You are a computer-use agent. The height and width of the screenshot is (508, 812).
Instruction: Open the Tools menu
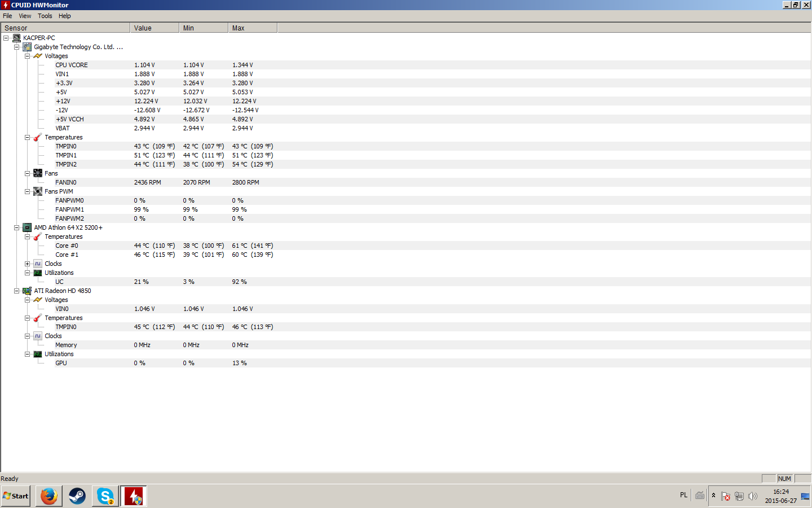pos(45,16)
